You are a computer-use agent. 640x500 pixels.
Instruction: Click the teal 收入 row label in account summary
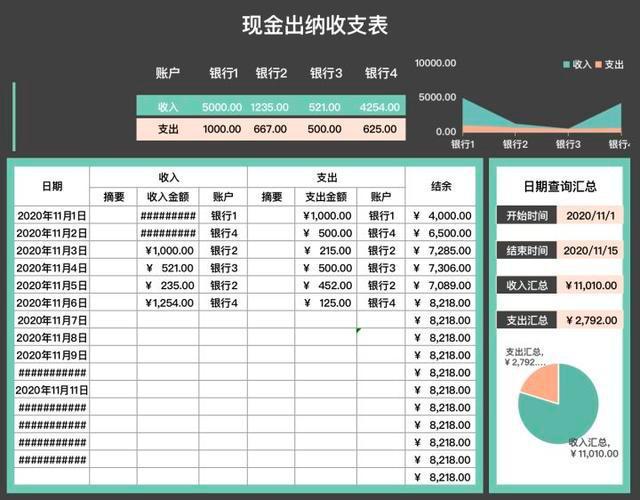[x=168, y=107]
